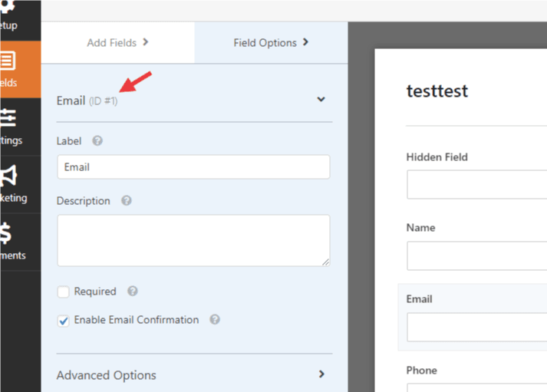547x392 pixels.
Task: Click help icon next to Description
Action: point(127,200)
